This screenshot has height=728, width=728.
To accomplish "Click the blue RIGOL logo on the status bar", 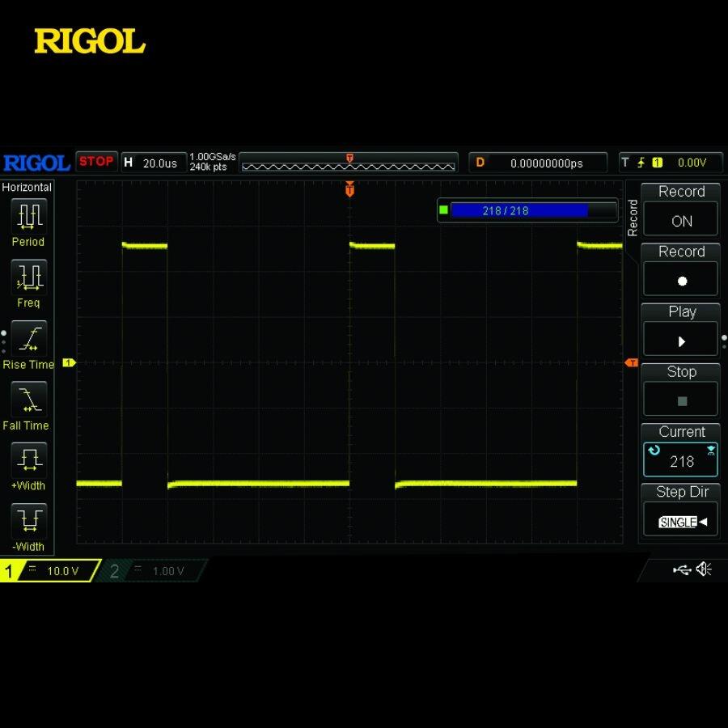I will click(x=36, y=163).
